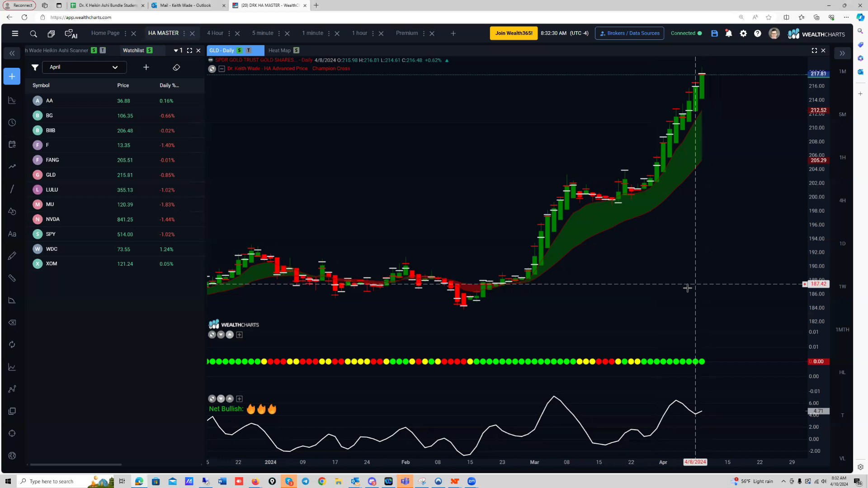Open HA MASTER tab options menu
This screenshot has width=868, height=488.
click(x=184, y=33)
